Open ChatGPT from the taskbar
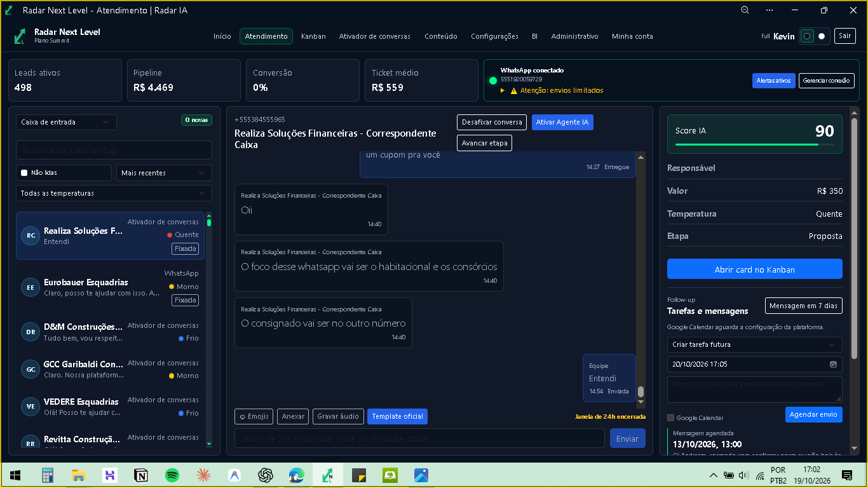868x488 pixels. pos(266,475)
